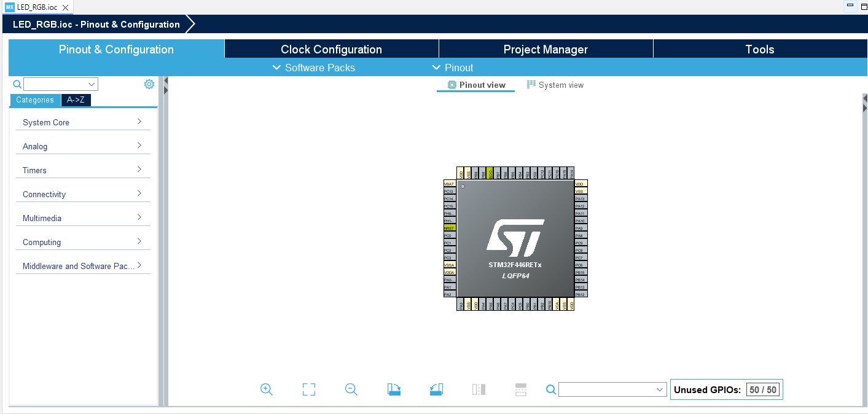This screenshot has height=414, width=868.
Task: Open the Software Packs dropdown
Action: coord(313,68)
